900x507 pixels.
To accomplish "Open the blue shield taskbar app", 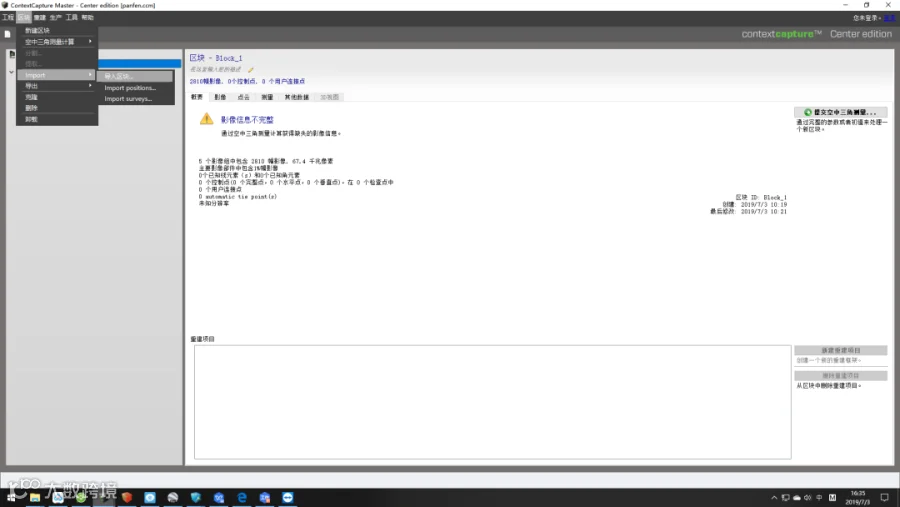I will tap(196, 497).
